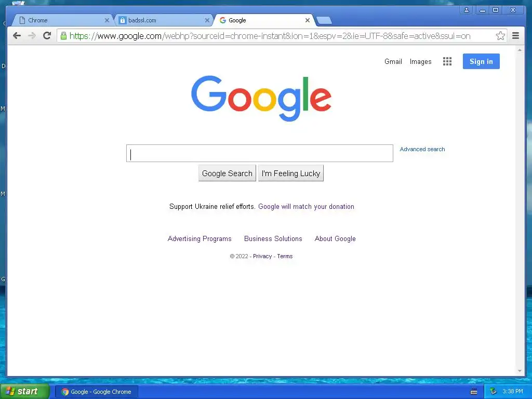
Task: Open Business Solutions link
Action: tap(273, 239)
